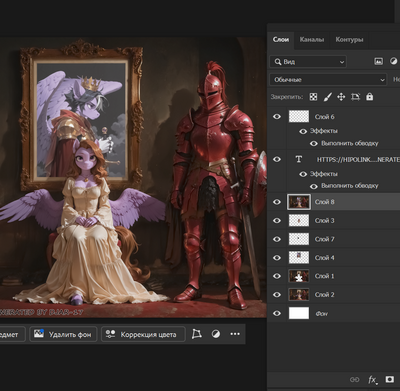This screenshot has height=391, width=400.
Task: Toggle Выполнить обводку under text layer
Action: [314, 186]
